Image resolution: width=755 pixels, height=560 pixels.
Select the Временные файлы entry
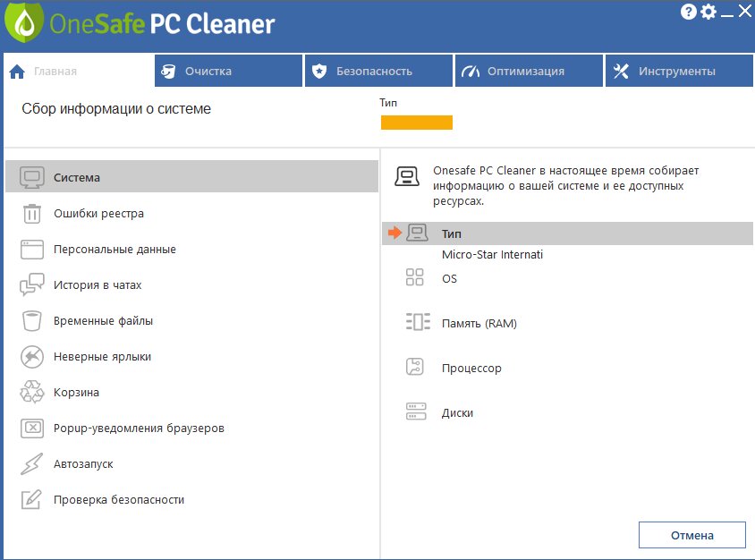(191, 320)
